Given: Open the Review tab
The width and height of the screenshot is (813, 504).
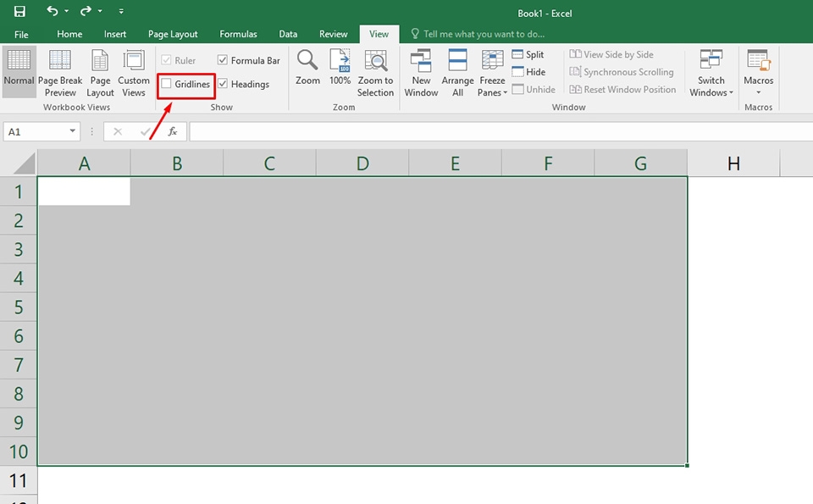Looking at the screenshot, I should [333, 34].
